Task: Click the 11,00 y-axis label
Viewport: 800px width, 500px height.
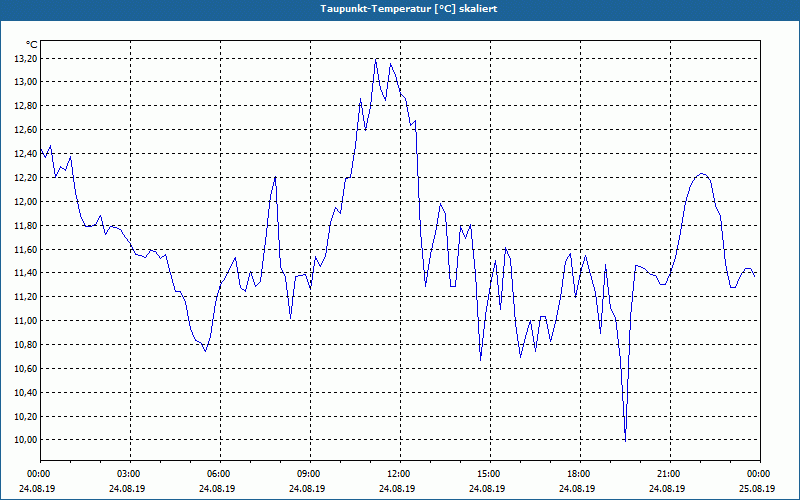Action: click(26, 320)
